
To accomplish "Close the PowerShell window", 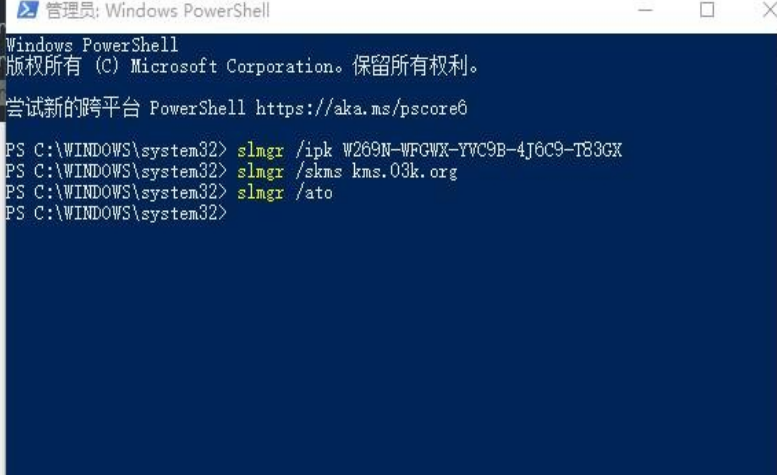I will (762, 11).
